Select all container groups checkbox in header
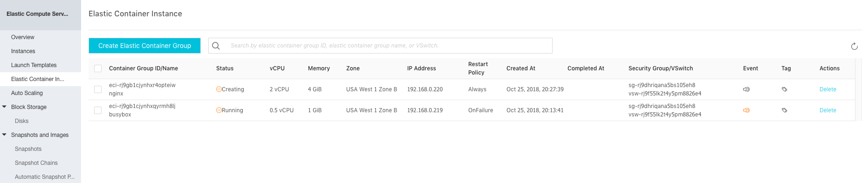868x183 pixels. click(98, 68)
